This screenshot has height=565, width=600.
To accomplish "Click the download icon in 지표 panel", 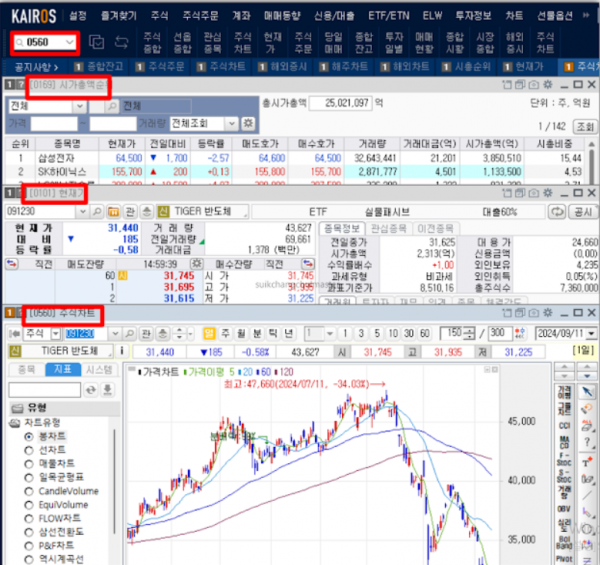I will pos(108,389).
